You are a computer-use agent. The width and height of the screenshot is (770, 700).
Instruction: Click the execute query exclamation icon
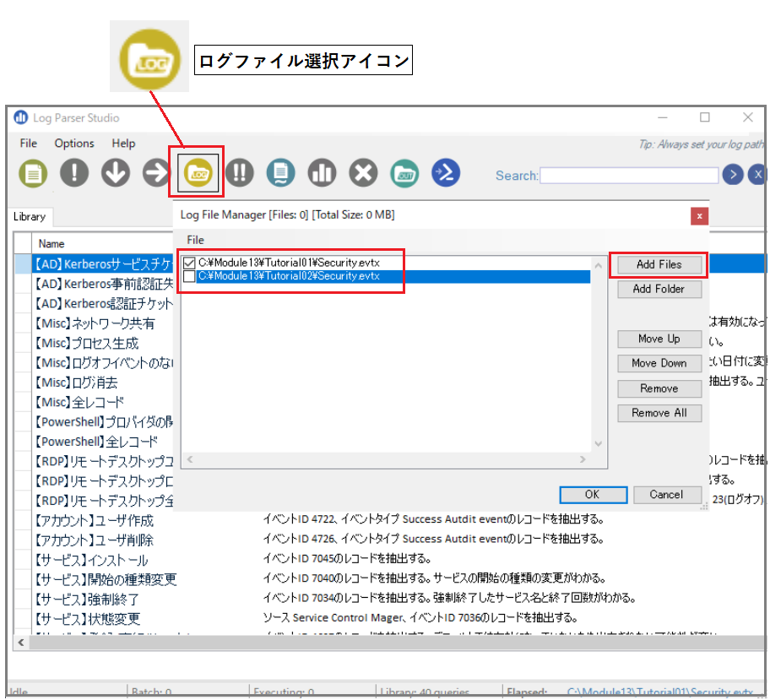(74, 173)
